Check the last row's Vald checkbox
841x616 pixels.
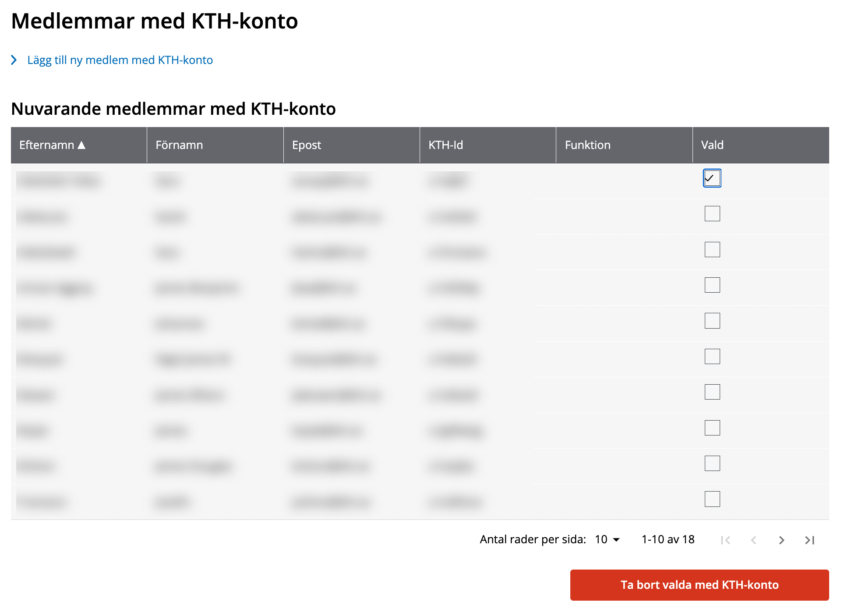click(x=712, y=499)
